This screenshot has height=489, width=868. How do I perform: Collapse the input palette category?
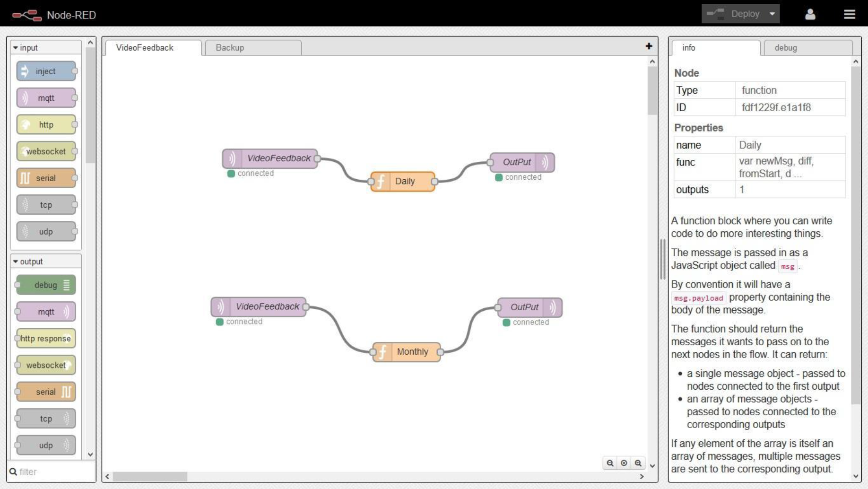46,48
